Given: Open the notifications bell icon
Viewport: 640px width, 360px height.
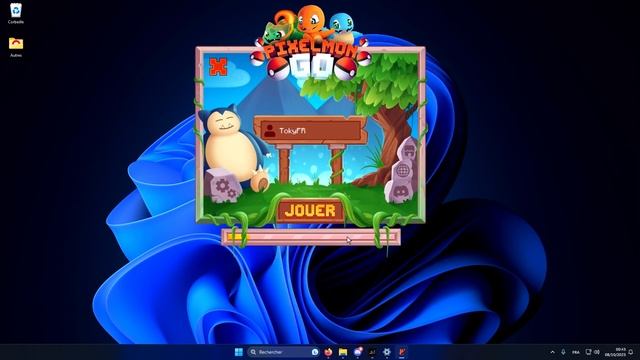Looking at the screenshot, I should tap(631, 352).
